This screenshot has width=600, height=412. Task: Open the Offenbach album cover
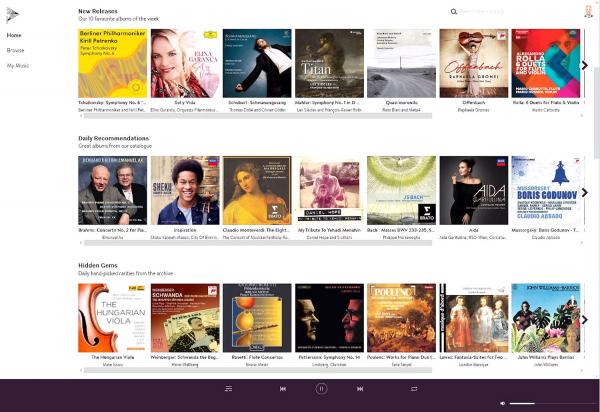[474, 63]
